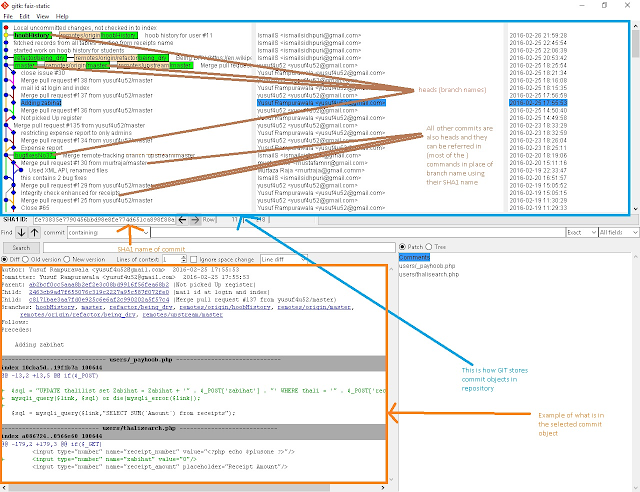Select the Diff radio button
Screen dimensions: 640x492
coord(4,259)
